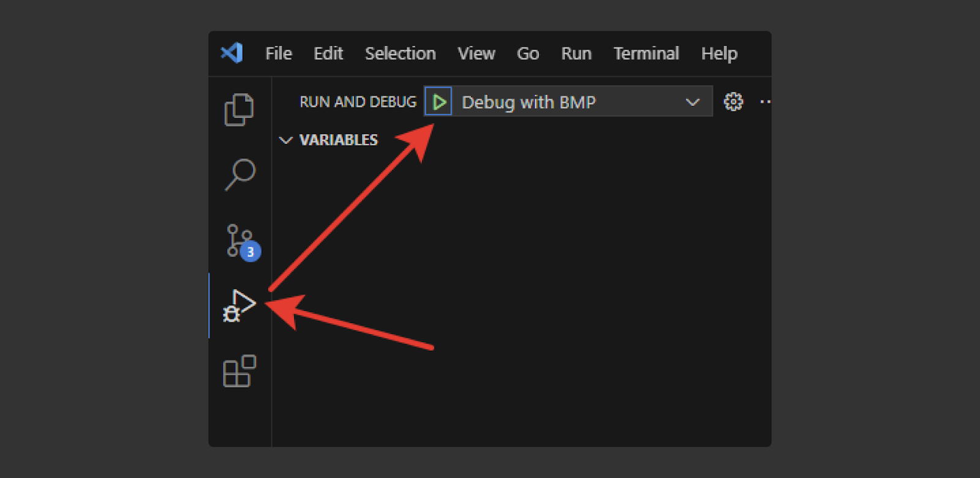Open the Extensions view icon

pos(239,371)
